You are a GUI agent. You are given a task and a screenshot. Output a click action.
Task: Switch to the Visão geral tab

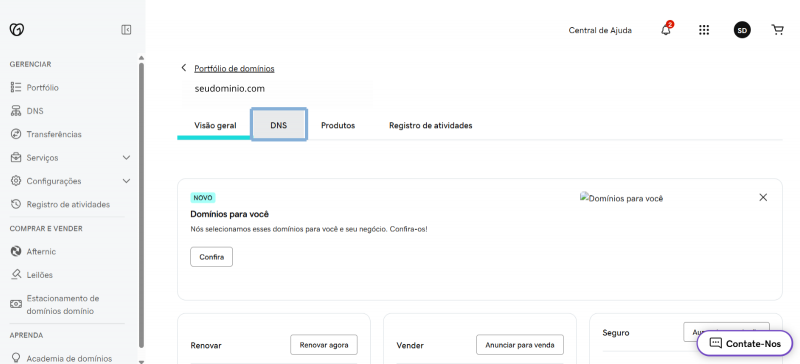(x=215, y=126)
